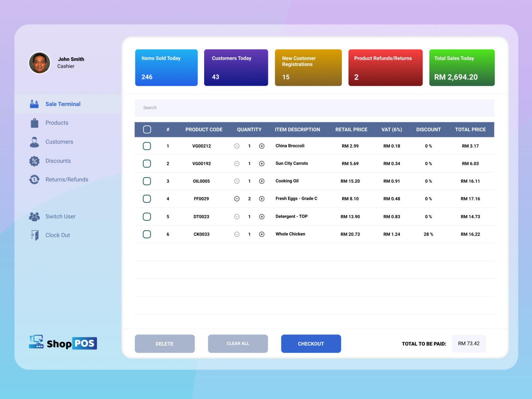Click the CLEAR ALL button
The height and width of the screenshot is (399, 532).
pyautogui.click(x=238, y=343)
